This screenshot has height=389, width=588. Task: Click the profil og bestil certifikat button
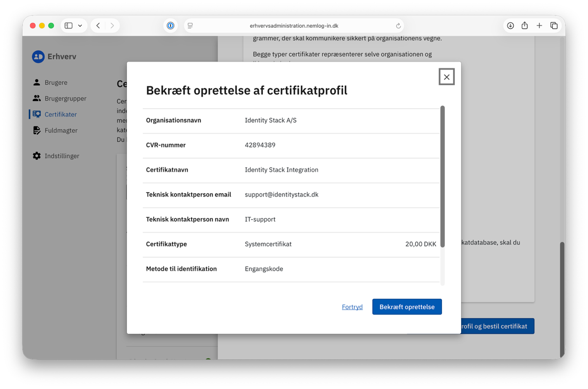pyautogui.click(x=497, y=326)
